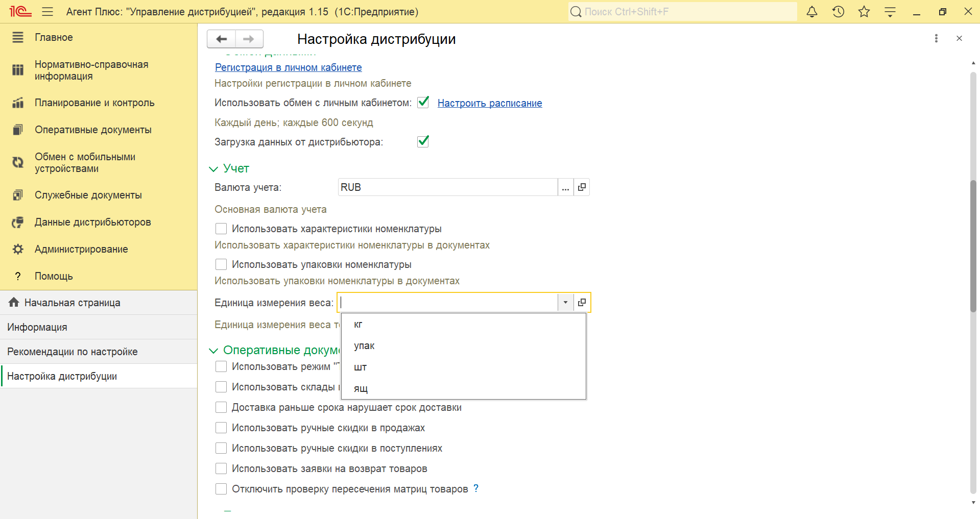This screenshot has width=980, height=519.
Task: Switch to Рекомендации по настройке tab
Action: 99,352
